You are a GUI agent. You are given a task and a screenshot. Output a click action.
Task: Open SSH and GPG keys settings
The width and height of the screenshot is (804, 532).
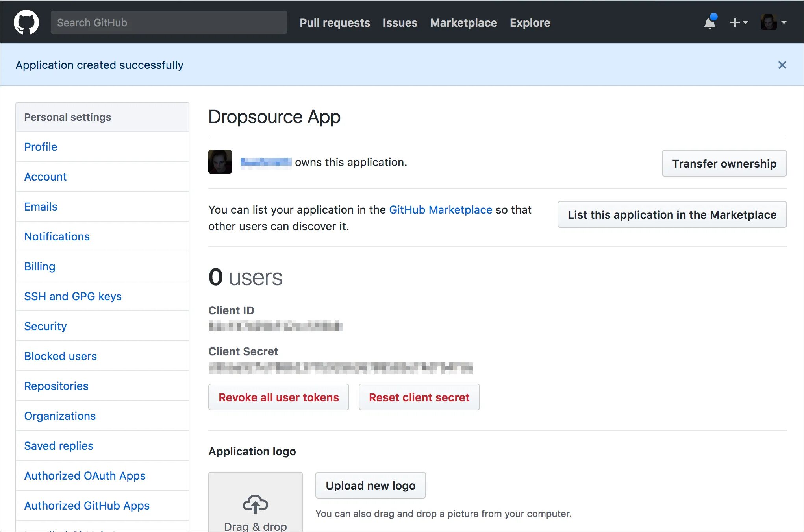point(73,296)
